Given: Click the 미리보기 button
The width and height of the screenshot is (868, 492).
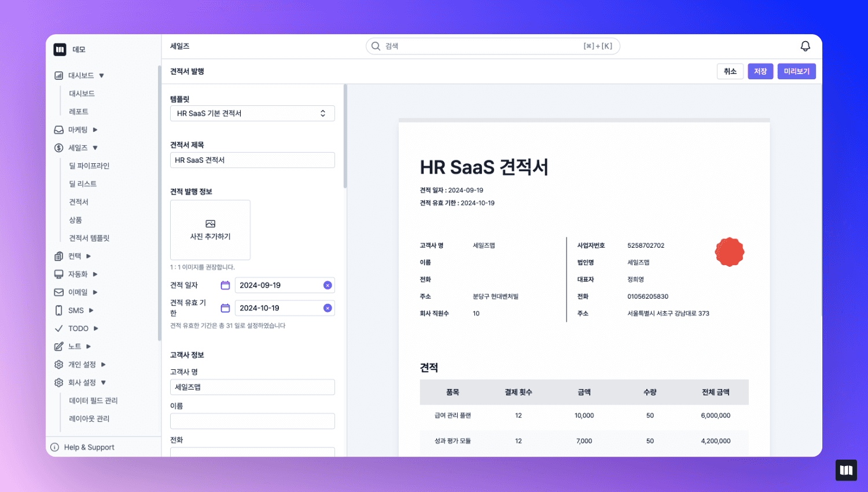Looking at the screenshot, I should [797, 71].
